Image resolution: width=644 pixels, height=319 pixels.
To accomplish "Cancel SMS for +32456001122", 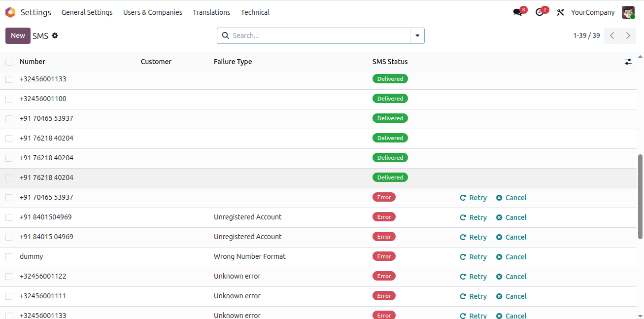I will point(511,277).
